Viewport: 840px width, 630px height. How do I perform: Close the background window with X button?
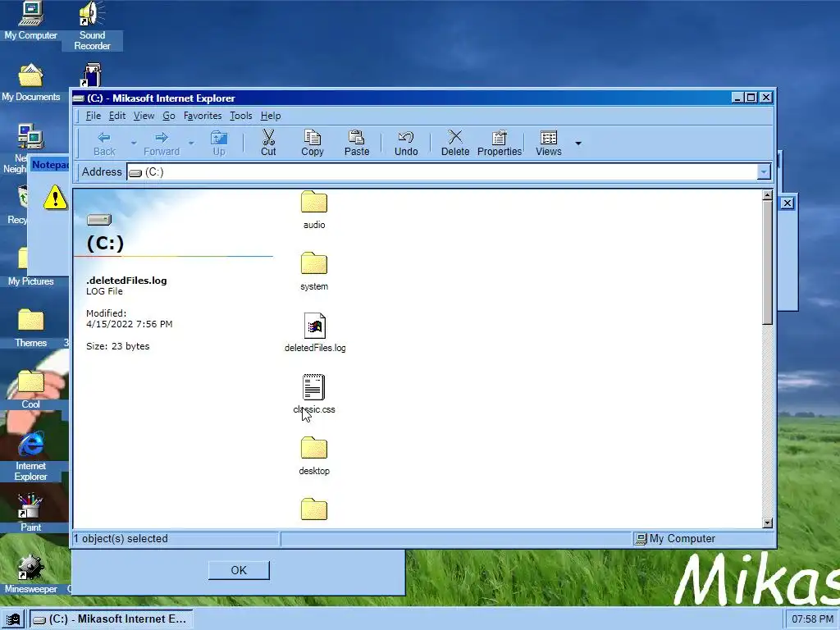[x=787, y=203]
